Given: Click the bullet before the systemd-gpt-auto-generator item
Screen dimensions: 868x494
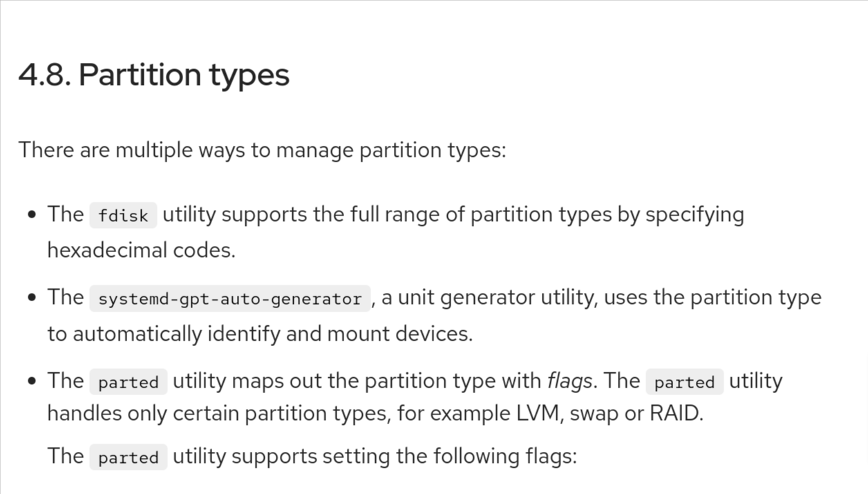Looking at the screenshot, I should [32, 298].
